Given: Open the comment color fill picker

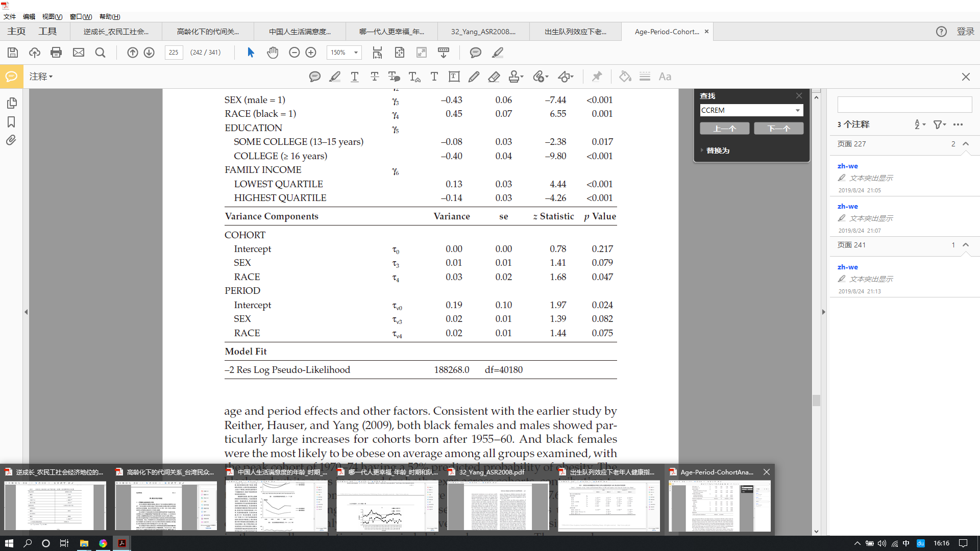Looking at the screenshot, I should coord(625,77).
